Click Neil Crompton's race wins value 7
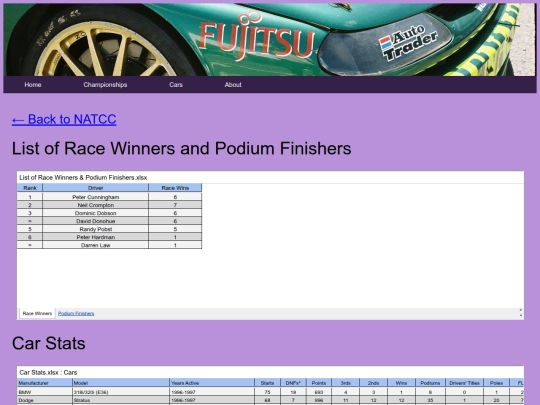 coord(175,205)
